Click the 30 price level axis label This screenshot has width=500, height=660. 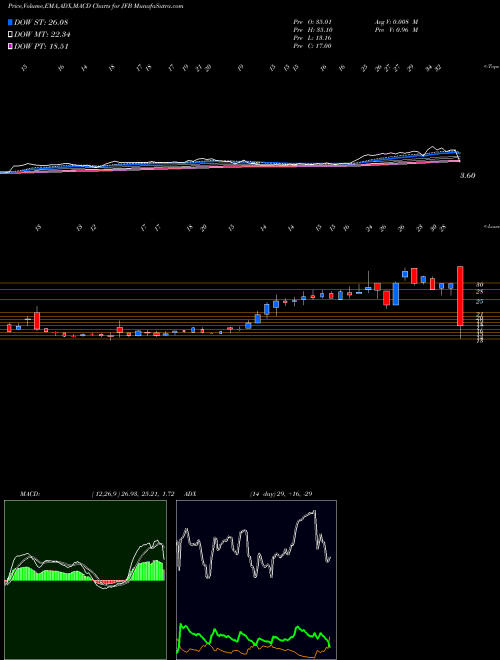point(479,285)
